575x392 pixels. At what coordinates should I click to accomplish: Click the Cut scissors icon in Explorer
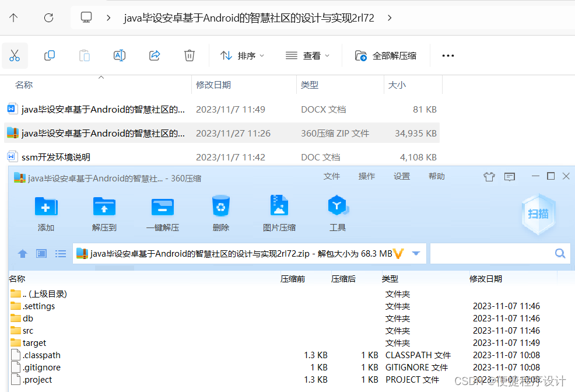click(x=15, y=55)
